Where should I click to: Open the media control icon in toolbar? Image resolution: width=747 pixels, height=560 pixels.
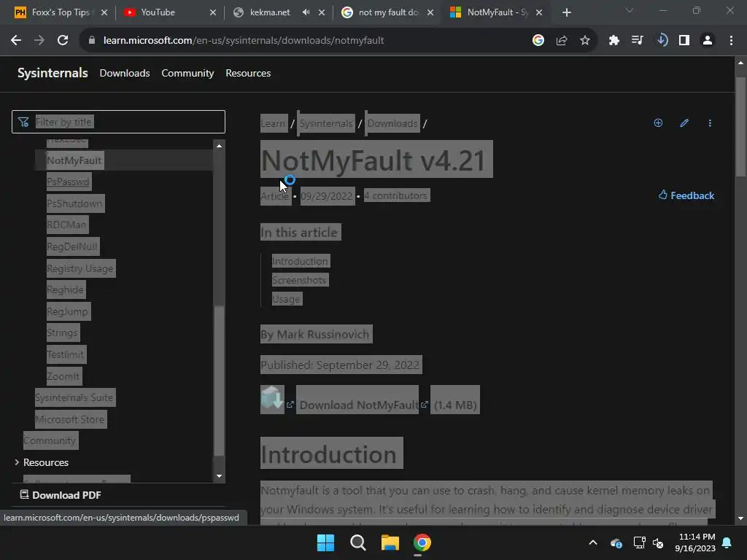click(x=637, y=41)
